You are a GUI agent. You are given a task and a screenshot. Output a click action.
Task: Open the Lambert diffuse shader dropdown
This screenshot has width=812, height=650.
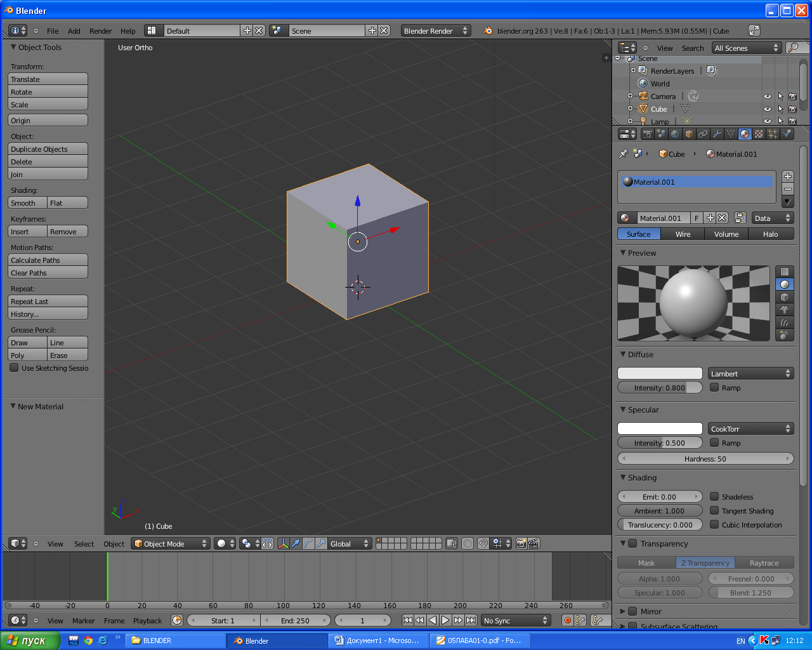[x=751, y=373]
